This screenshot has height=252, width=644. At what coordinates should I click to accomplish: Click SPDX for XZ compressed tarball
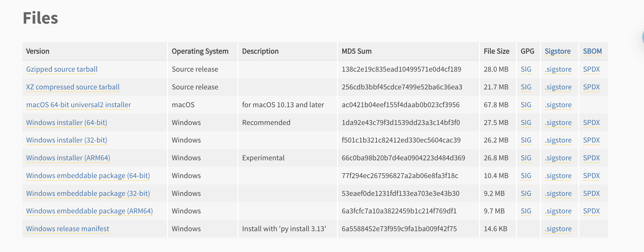point(591,87)
